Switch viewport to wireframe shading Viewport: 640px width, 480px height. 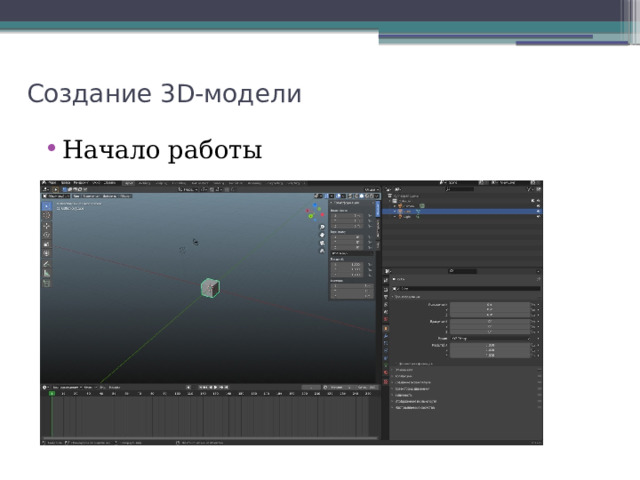[x=356, y=196]
